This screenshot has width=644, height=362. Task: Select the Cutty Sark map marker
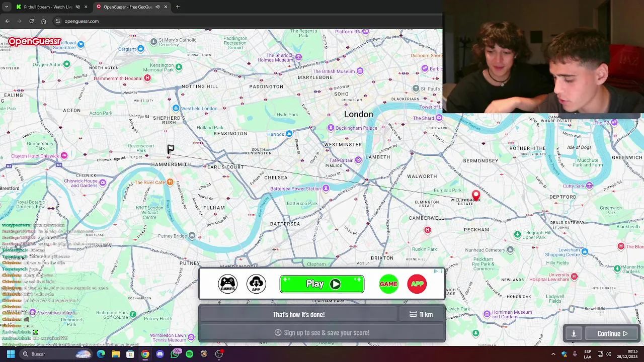point(589,186)
